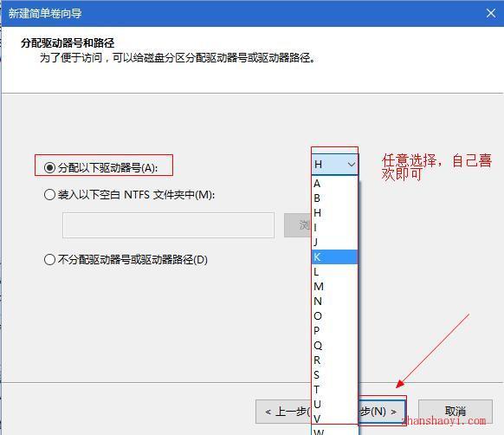Screen dimensions: 504x435
Task: Select drive letter Q from the list
Action: coord(334,345)
